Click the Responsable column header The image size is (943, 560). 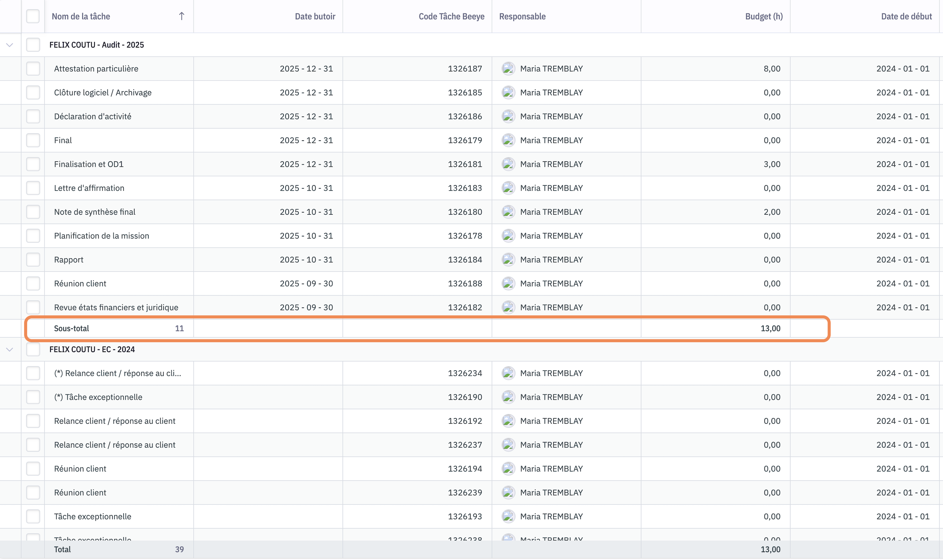pyautogui.click(x=522, y=16)
